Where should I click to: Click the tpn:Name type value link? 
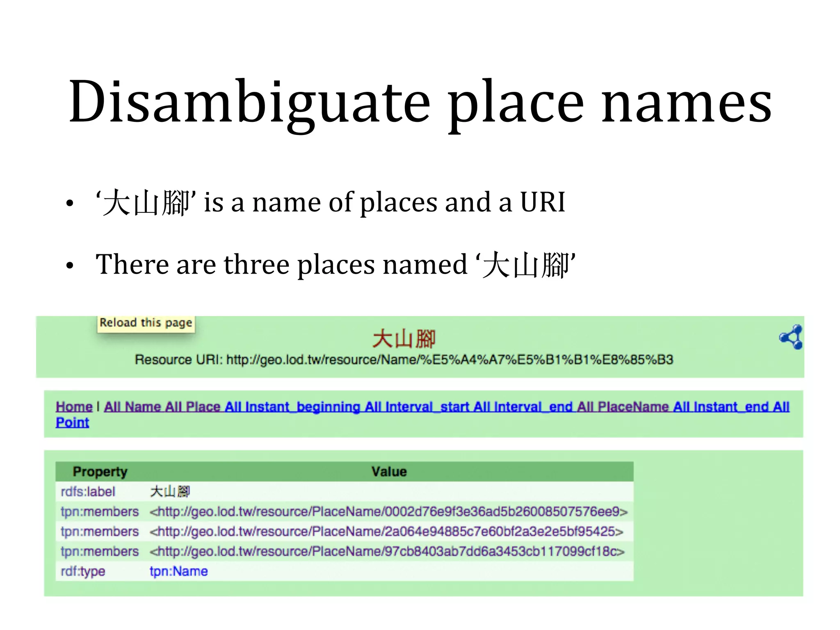(x=179, y=571)
